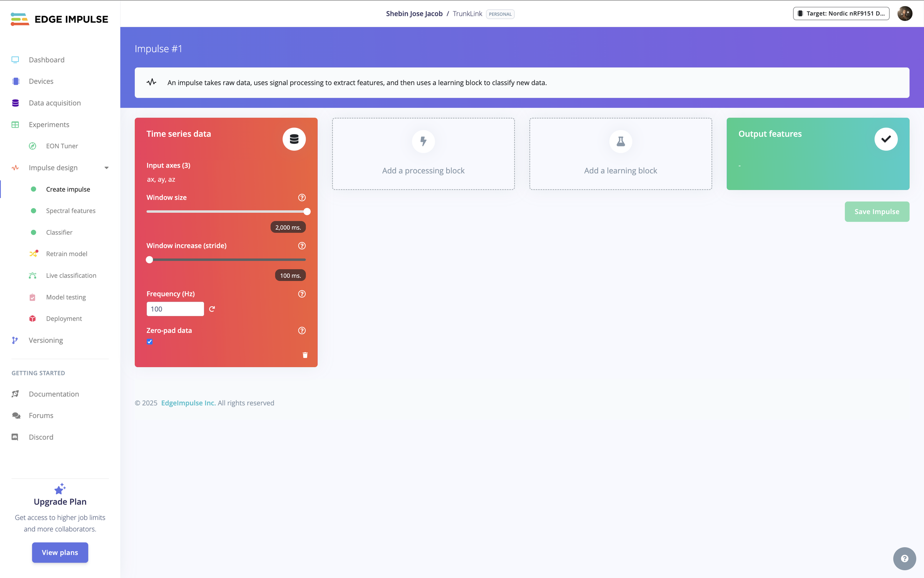Click the Window size help question icon
Image resolution: width=924 pixels, height=578 pixels.
tap(302, 197)
